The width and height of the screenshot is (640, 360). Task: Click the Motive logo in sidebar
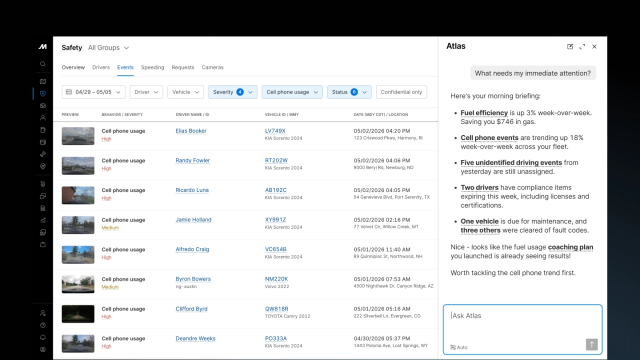43,47
